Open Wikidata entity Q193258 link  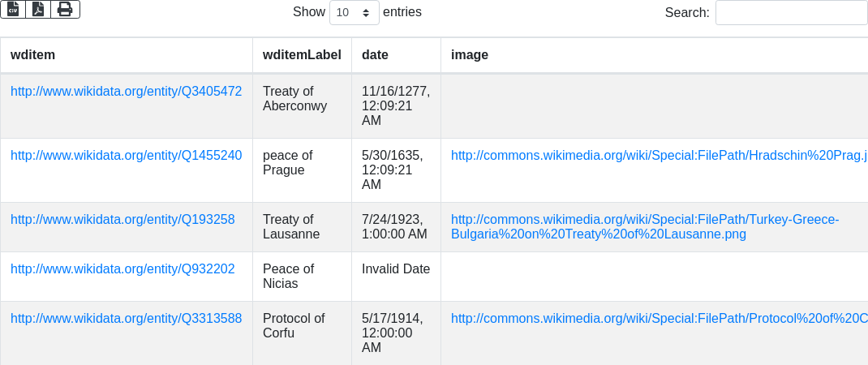(122, 220)
